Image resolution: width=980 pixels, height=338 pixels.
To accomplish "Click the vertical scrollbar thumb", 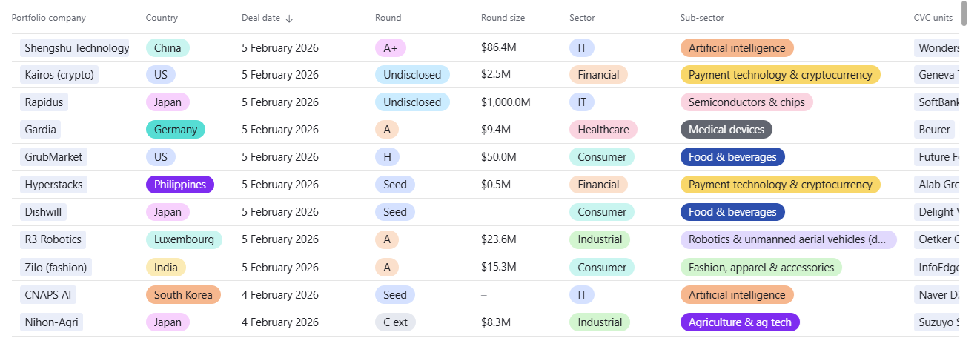I will pos(964,13).
